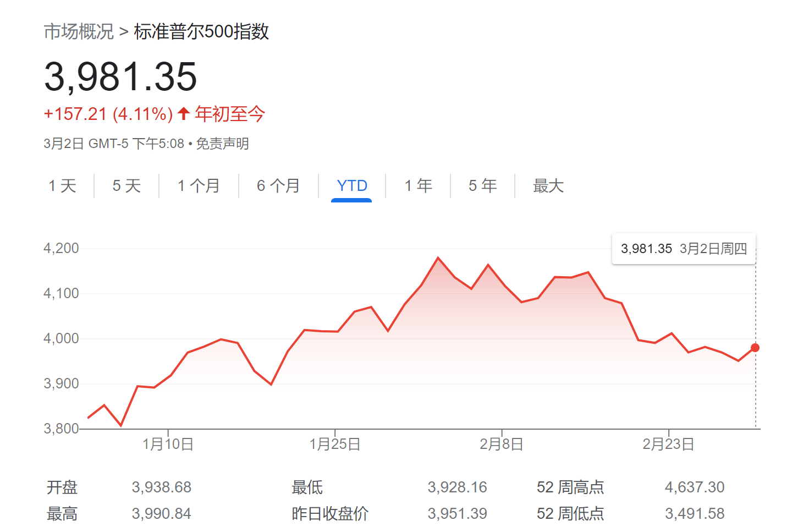Screen dimensions: 803x532
Task: Show the 6 个月 chart range
Action: pos(278,186)
